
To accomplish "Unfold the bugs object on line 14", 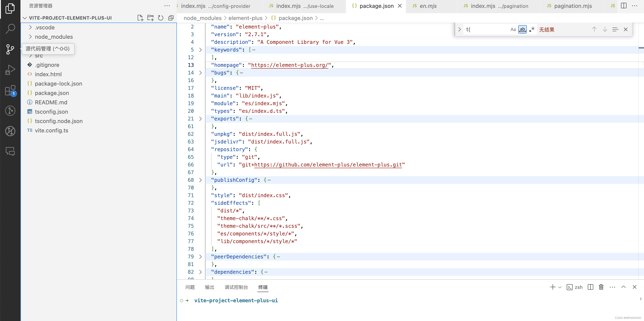I will pyautogui.click(x=200, y=73).
